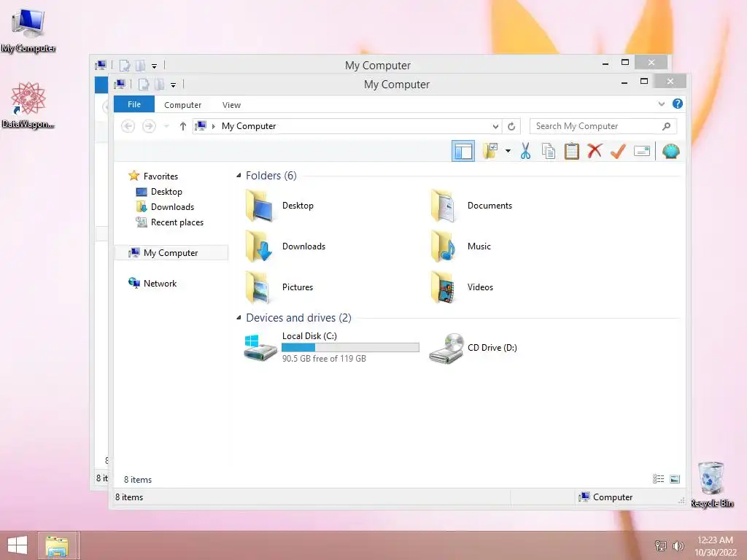Viewport: 747px width, 560px height.
Task: Open Classic Shell settings shell icon
Action: pos(671,152)
